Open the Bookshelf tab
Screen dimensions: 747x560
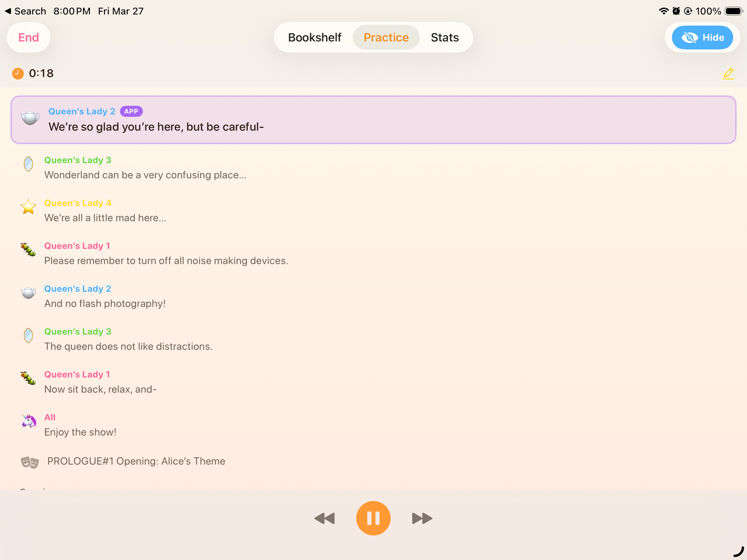[314, 37]
